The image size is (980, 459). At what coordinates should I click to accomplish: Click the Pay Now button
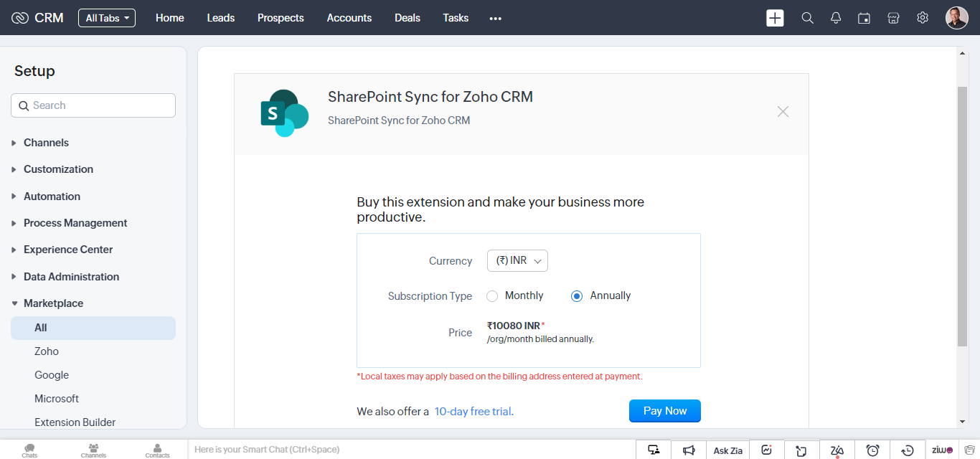(665, 411)
